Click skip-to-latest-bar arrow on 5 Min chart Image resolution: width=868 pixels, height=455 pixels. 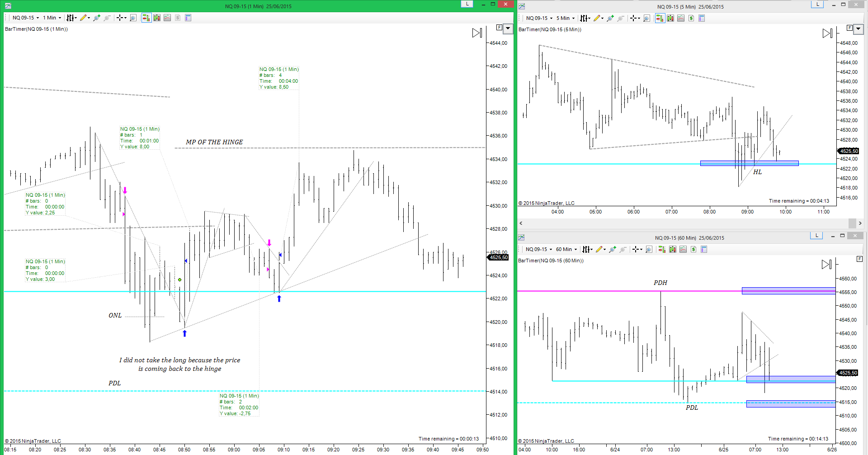(827, 33)
